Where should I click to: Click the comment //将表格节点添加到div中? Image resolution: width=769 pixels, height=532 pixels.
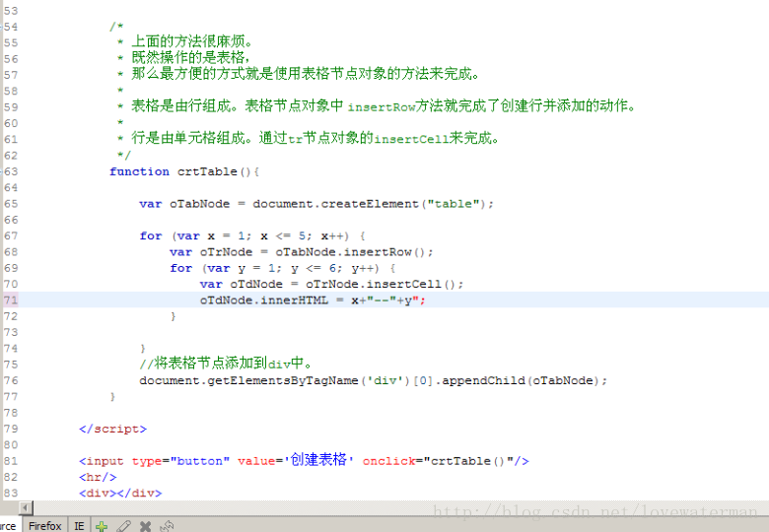(226, 364)
